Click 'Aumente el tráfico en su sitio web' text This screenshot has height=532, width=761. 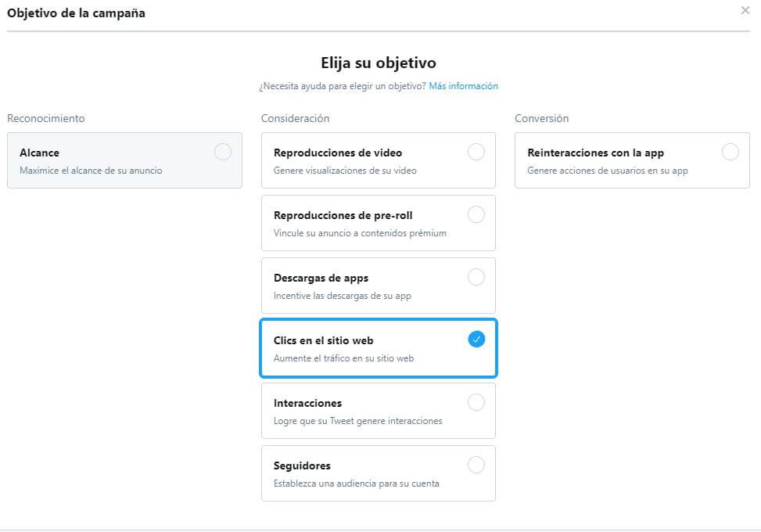(x=343, y=358)
